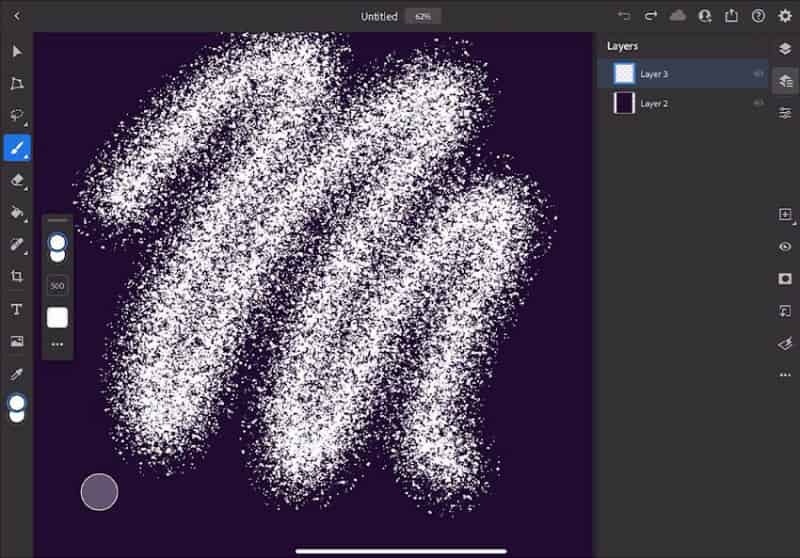Activate the touch shortcut circle
The image size is (800, 558).
99,492
